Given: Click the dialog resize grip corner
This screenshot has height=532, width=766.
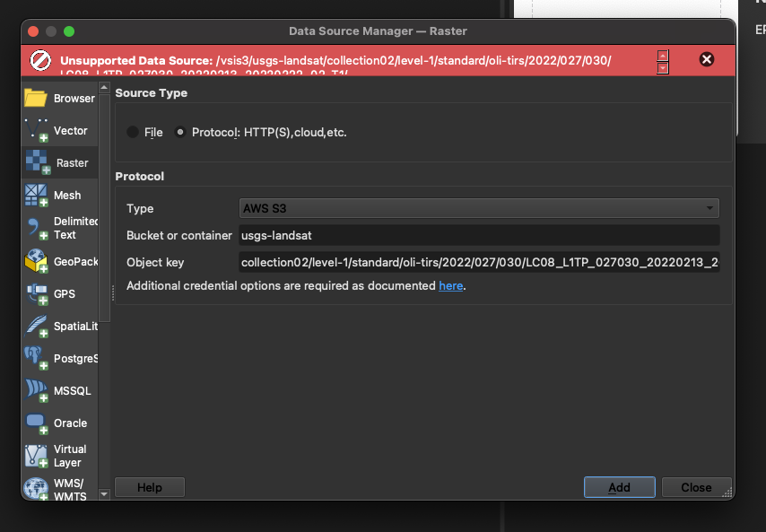Looking at the screenshot, I should pos(727,493).
